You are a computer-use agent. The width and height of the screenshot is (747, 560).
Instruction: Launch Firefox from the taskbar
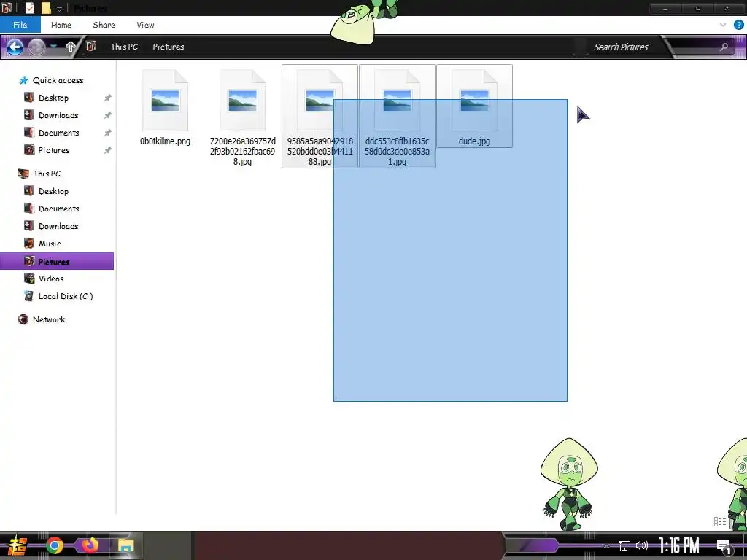pyautogui.click(x=89, y=545)
